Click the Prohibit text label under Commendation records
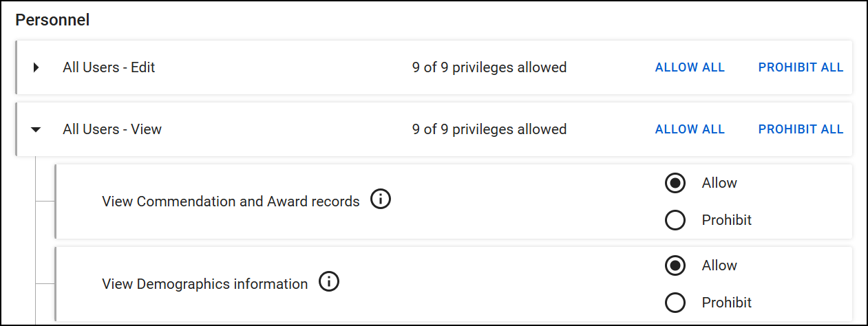Image resolution: width=868 pixels, height=326 pixels. click(726, 220)
